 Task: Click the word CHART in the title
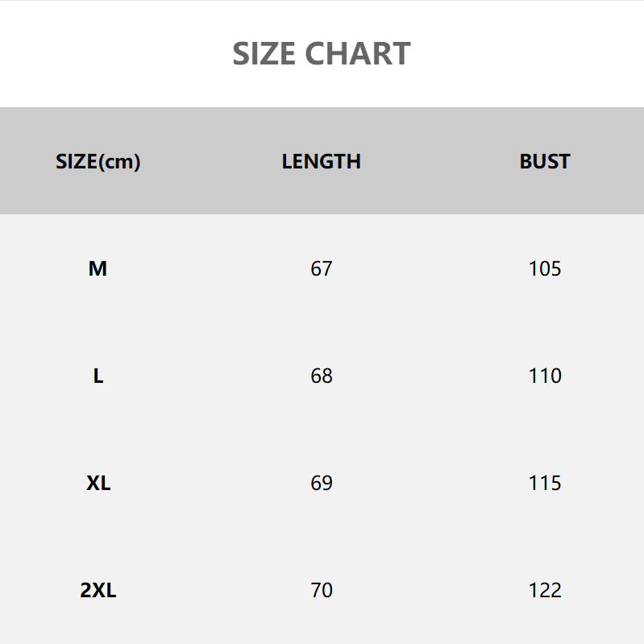click(x=359, y=54)
